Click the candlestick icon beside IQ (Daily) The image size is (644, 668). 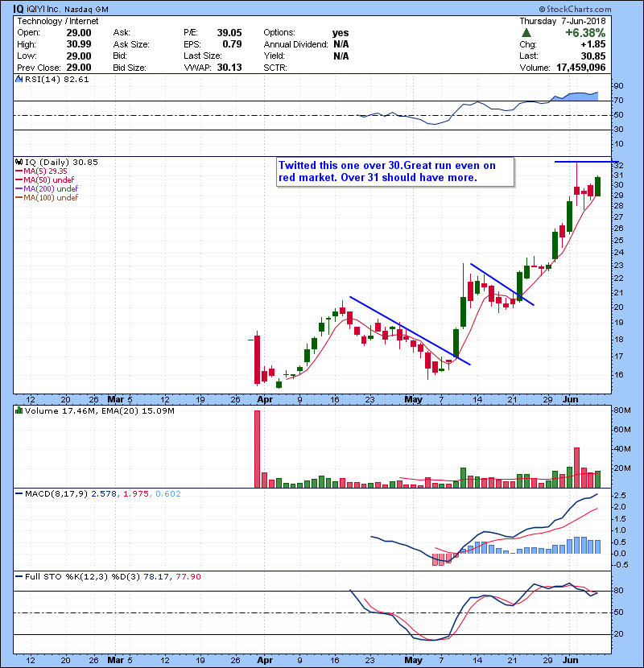point(19,162)
